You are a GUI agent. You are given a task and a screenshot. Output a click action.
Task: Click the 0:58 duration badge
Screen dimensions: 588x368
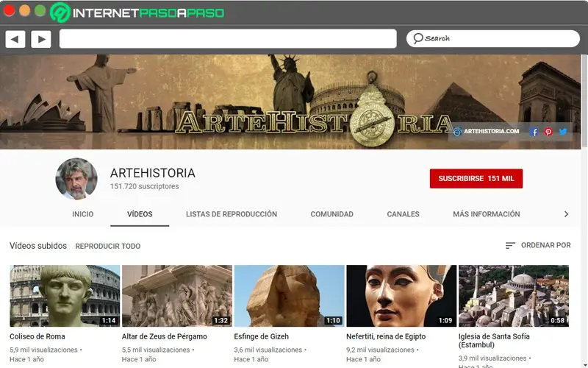[x=557, y=321]
